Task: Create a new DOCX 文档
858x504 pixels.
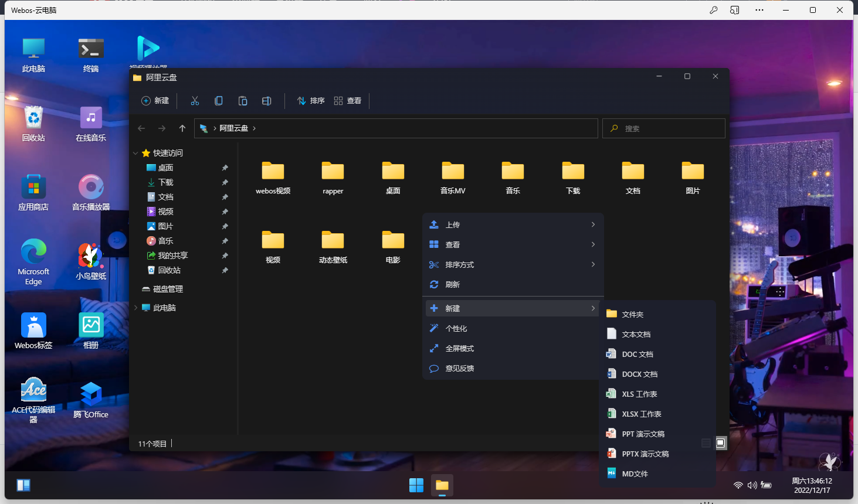Action: coord(657,374)
